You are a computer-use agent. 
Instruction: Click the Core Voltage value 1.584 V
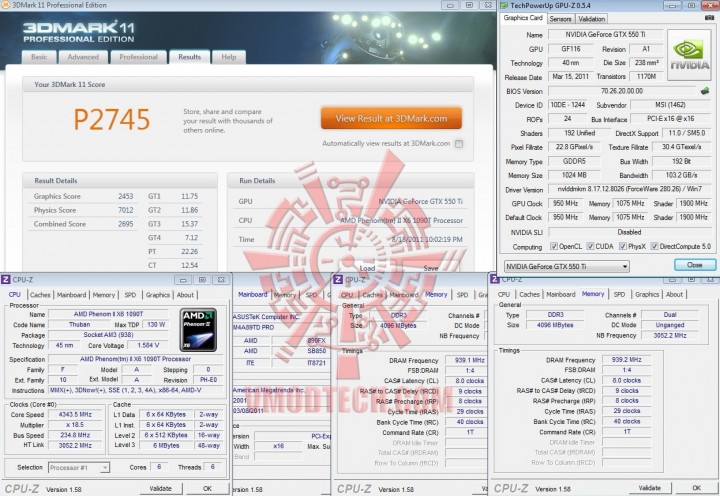(148, 345)
